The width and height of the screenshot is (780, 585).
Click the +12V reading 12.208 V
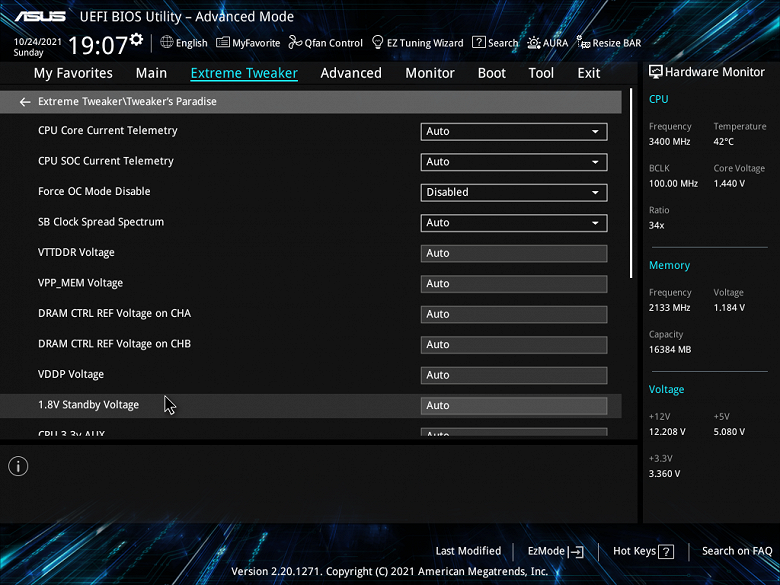click(667, 432)
